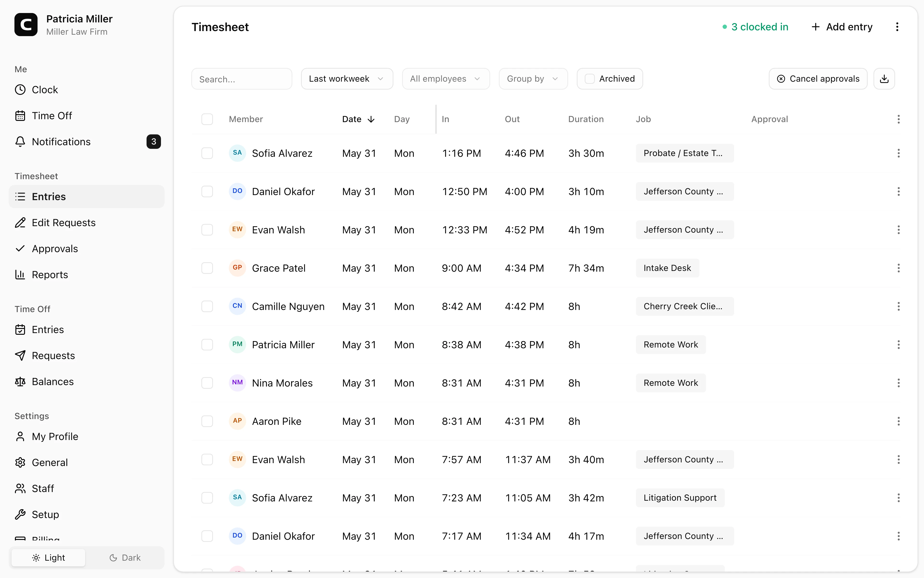Click the Balances scale icon
Viewport: 924px width, 578px height.
pos(20,382)
